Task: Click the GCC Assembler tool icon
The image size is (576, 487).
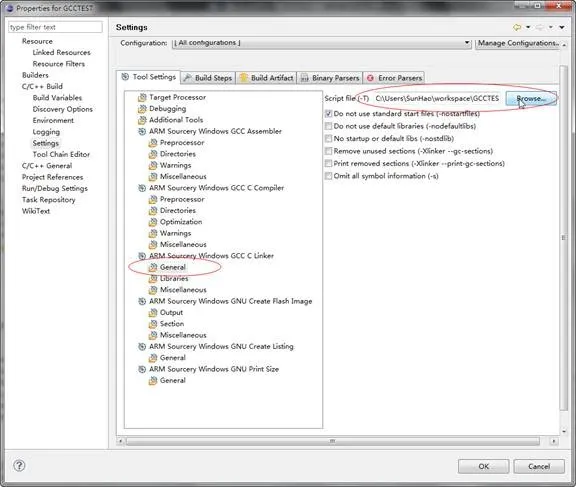Action: click(142, 131)
